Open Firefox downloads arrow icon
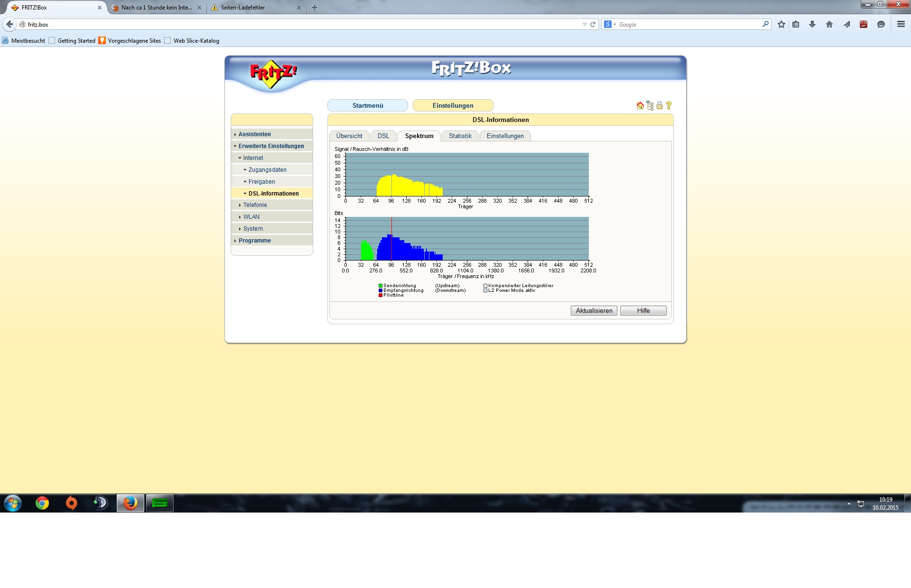Screen dimensions: 911x588 (812, 24)
